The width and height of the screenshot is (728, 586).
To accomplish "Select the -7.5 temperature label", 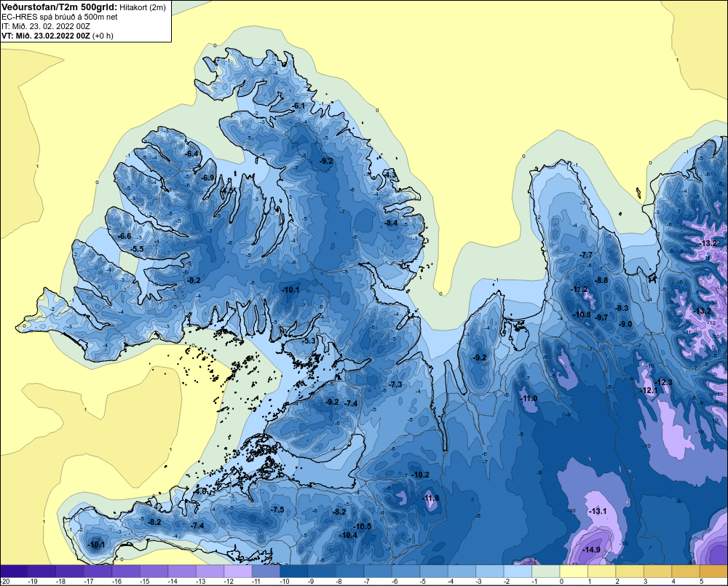I will click(x=277, y=510).
